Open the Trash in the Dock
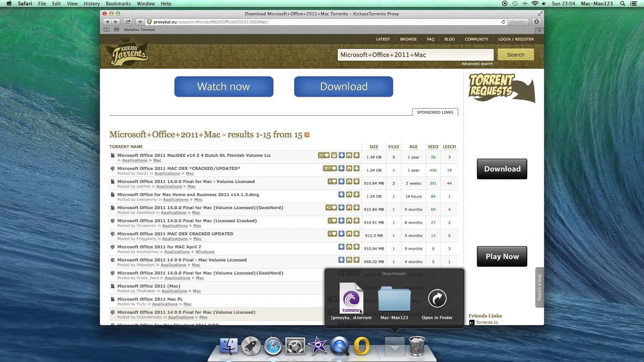644x362 pixels. (x=417, y=346)
